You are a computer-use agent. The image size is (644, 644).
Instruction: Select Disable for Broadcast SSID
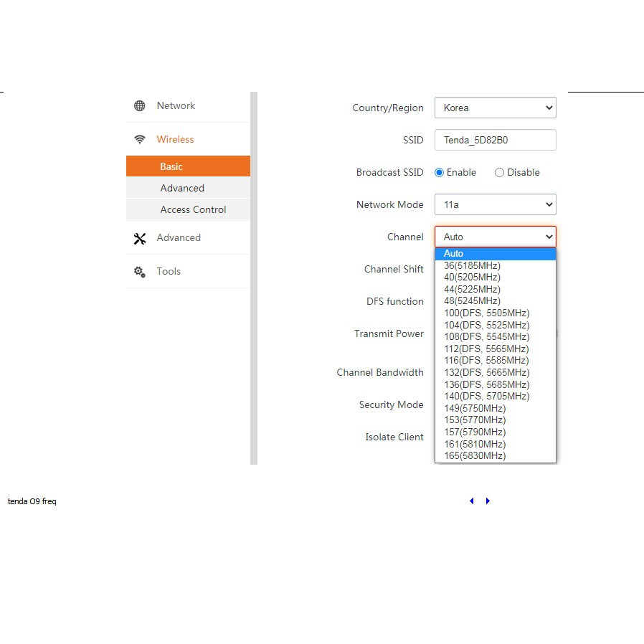pos(500,173)
